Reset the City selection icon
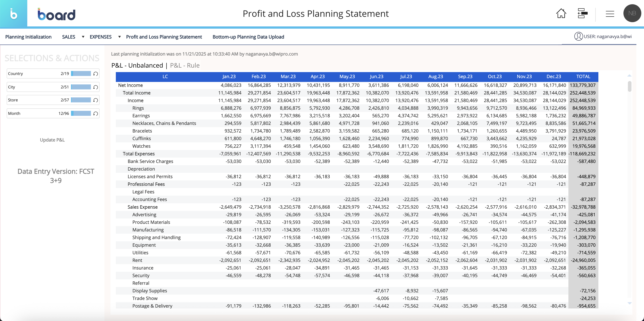 tap(95, 87)
